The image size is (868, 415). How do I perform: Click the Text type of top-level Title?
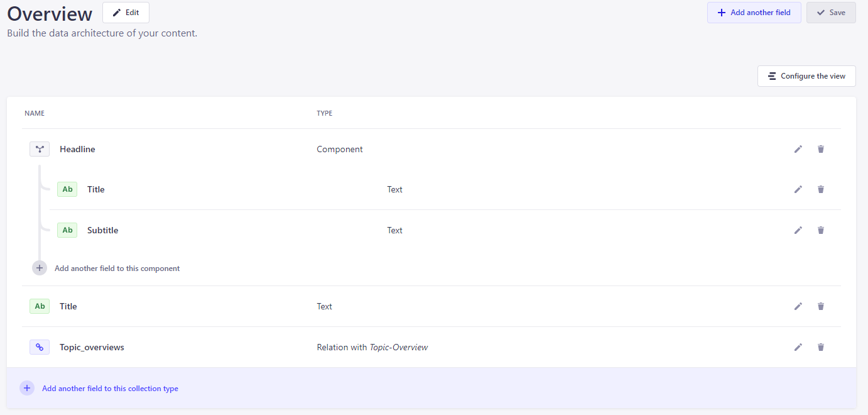coord(325,306)
